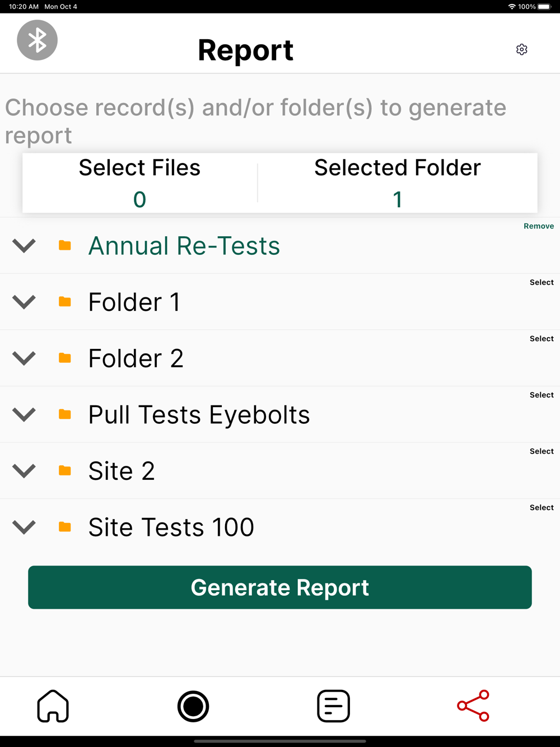The height and width of the screenshot is (747, 560).
Task: Expand the Annual Re-Tests folder chevron
Action: pyautogui.click(x=24, y=245)
